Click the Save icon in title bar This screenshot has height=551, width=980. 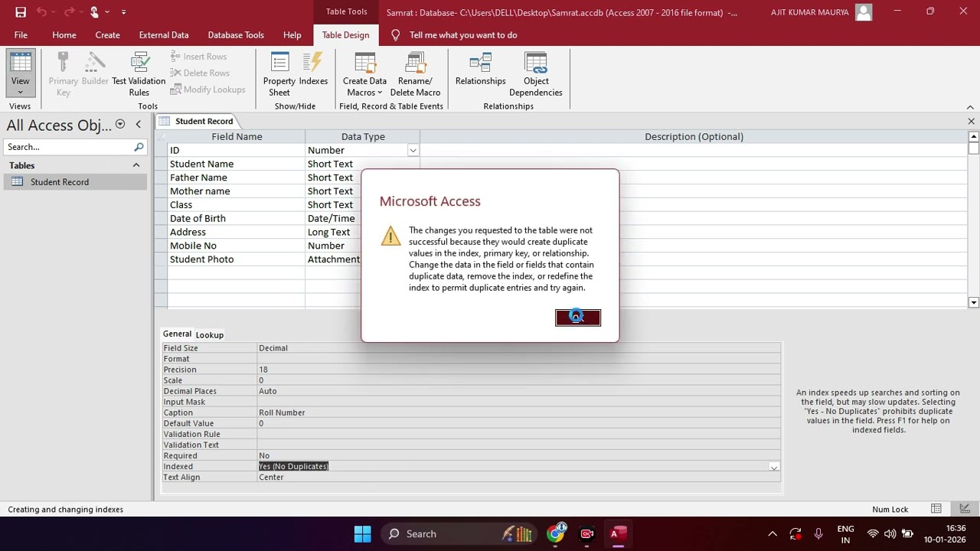pos(21,11)
